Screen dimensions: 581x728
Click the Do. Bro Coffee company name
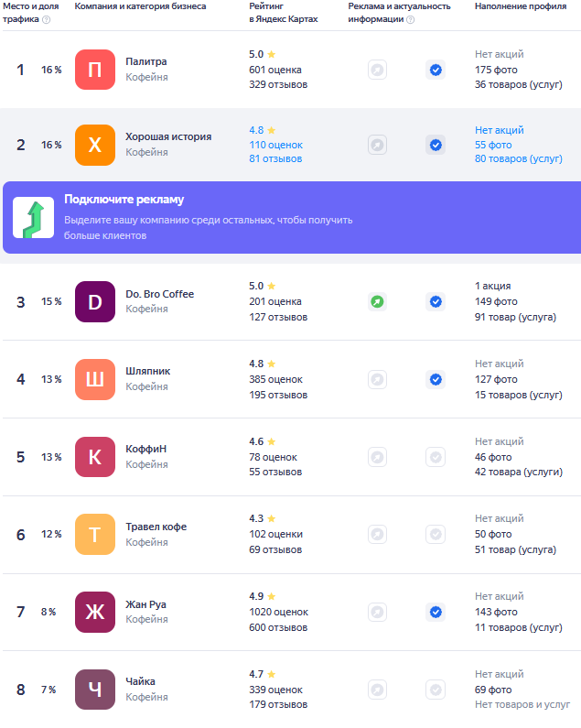[x=159, y=294]
